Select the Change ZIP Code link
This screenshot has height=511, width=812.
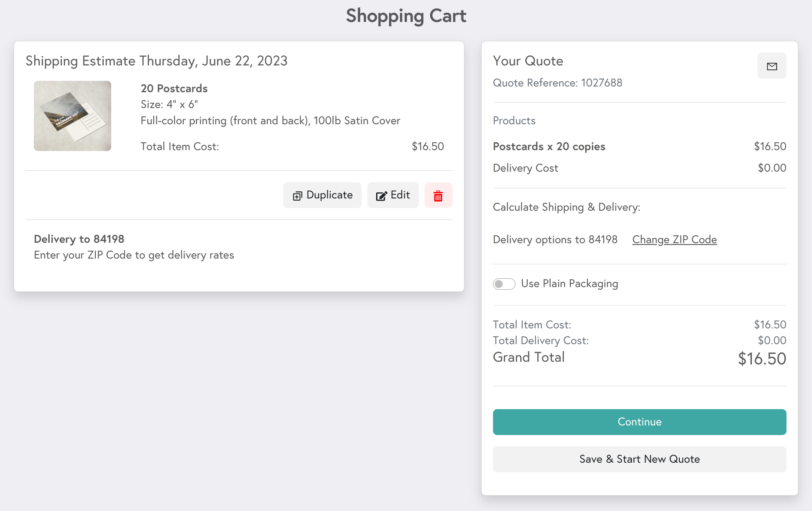(x=674, y=240)
